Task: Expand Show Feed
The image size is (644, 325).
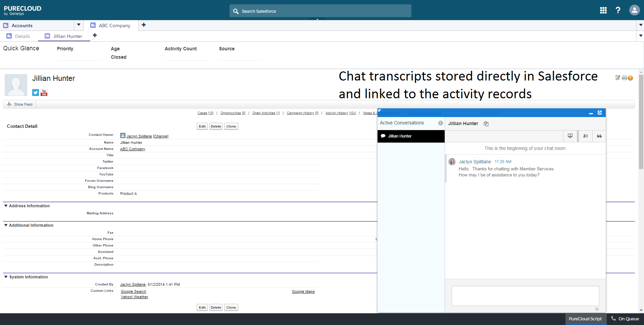Action: click(20, 104)
